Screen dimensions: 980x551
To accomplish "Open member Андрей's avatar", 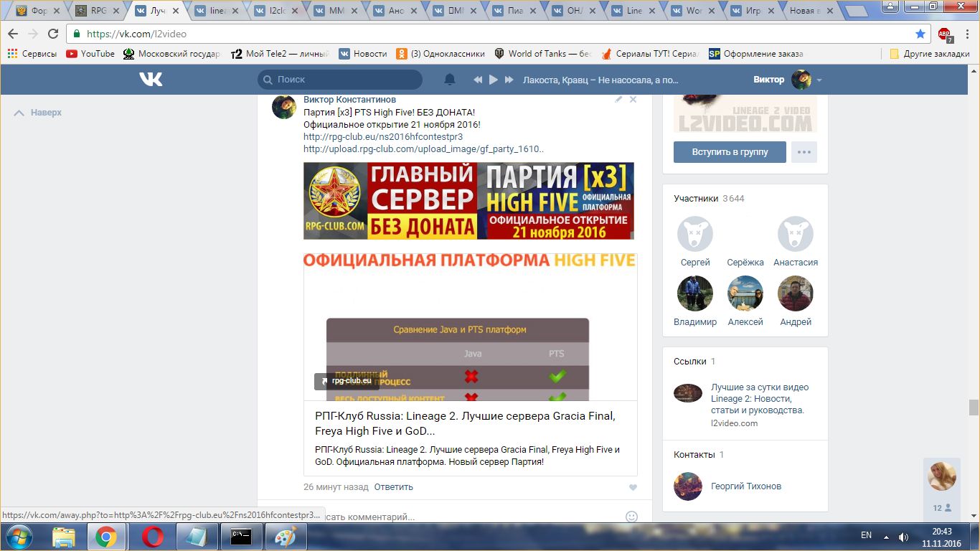I will pos(796,293).
